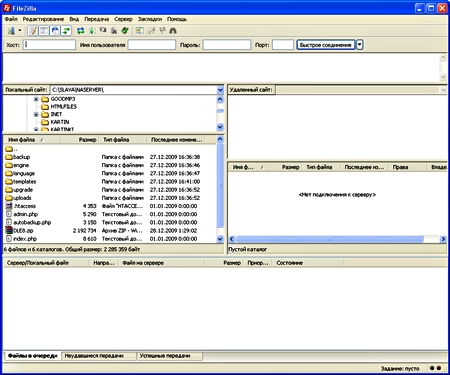450x375 pixels.
Task: Refresh the file and folder lists
Action: pyautogui.click(x=80, y=31)
